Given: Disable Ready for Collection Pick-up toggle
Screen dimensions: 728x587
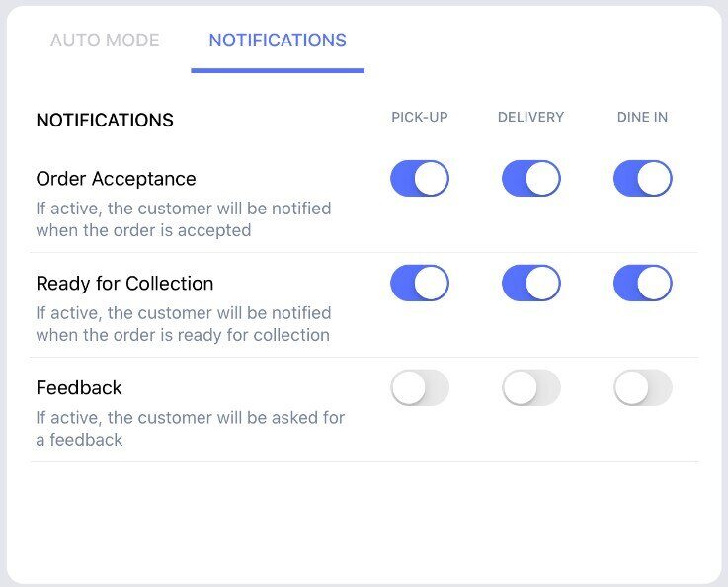Looking at the screenshot, I should [420, 284].
